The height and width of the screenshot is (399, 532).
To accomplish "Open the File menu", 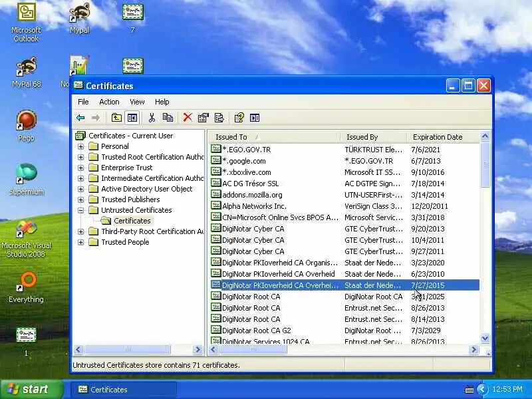I will (83, 102).
